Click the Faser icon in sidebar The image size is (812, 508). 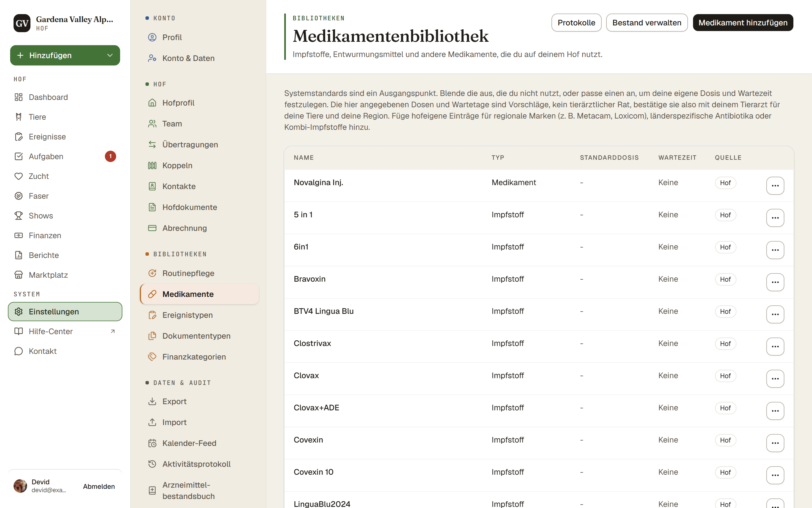(x=18, y=196)
